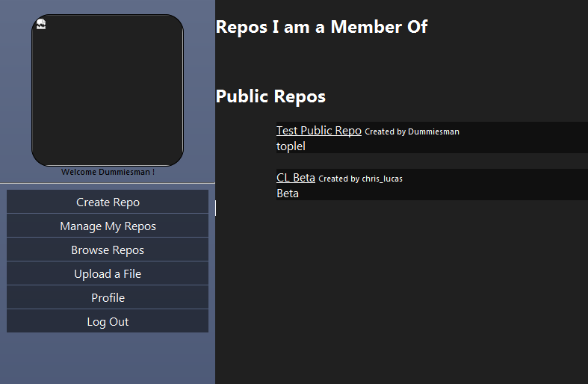Screen dimensions: 588x384
Task: Click the Public Repos heading
Action: [x=270, y=96]
